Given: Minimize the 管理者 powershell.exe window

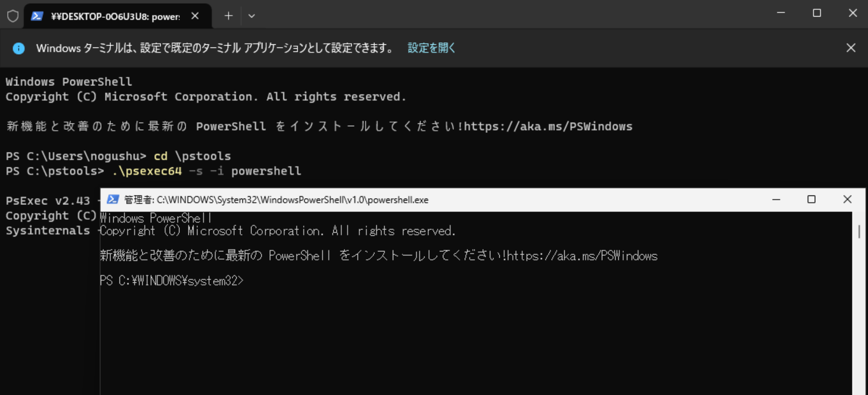Looking at the screenshot, I should point(776,200).
